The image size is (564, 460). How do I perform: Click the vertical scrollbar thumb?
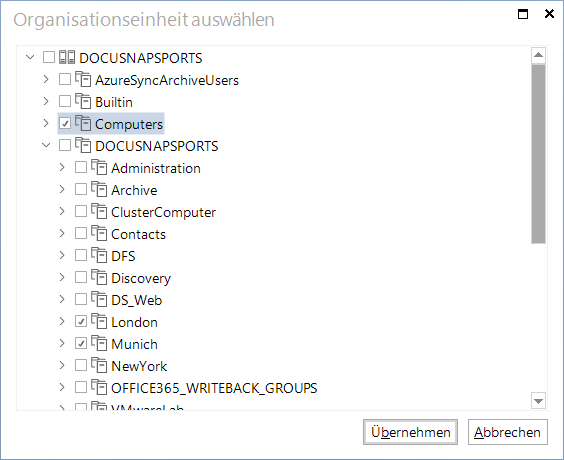[538, 154]
